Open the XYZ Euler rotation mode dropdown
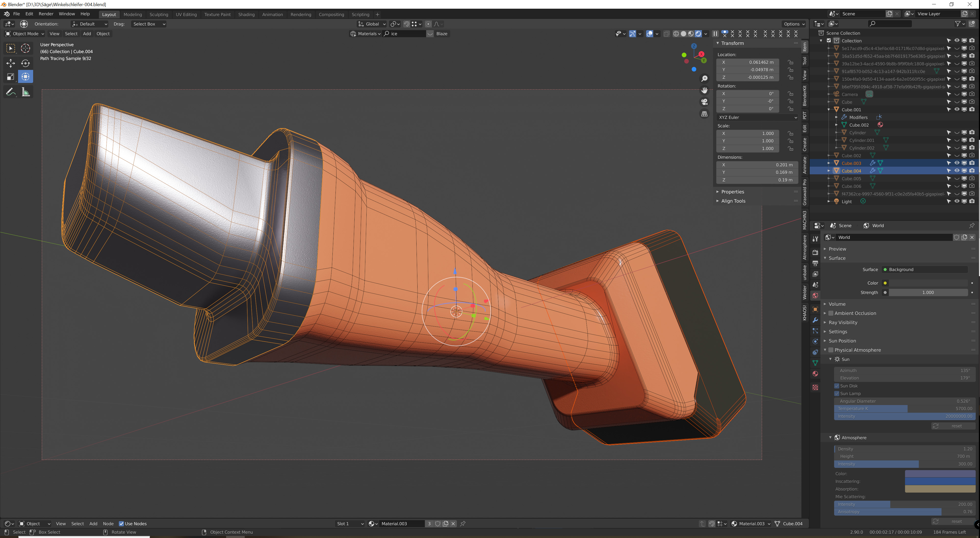 757,117
